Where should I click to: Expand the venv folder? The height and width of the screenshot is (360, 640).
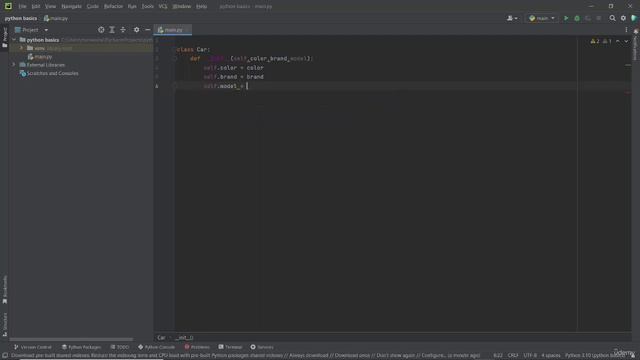[x=22, y=48]
